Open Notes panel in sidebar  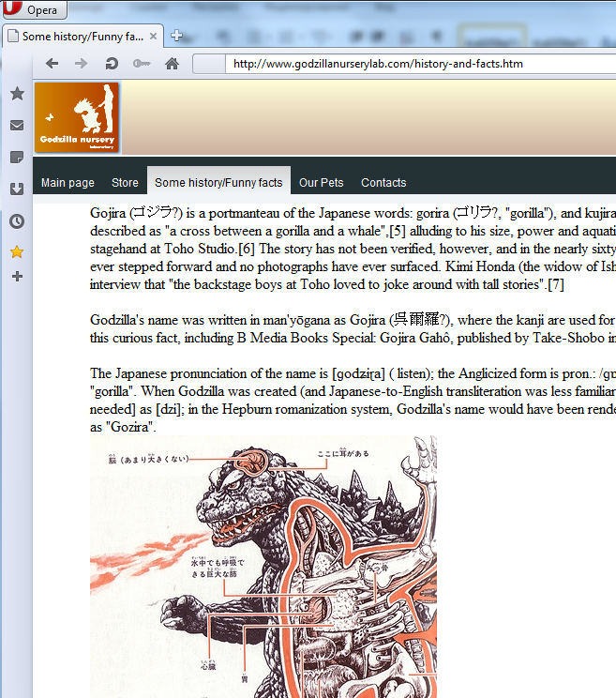tap(17, 157)
